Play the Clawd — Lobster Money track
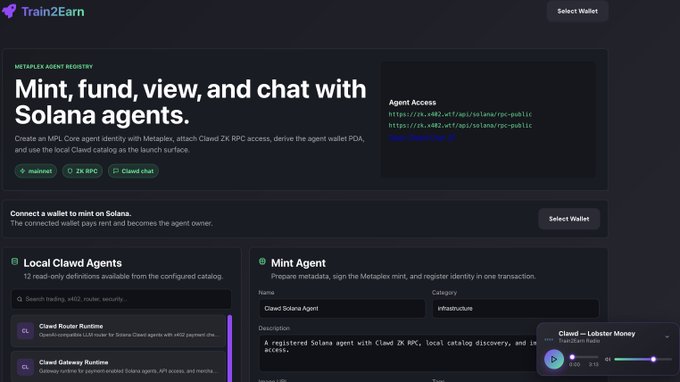Screen dimensions: 680x382 click(554, 359)
